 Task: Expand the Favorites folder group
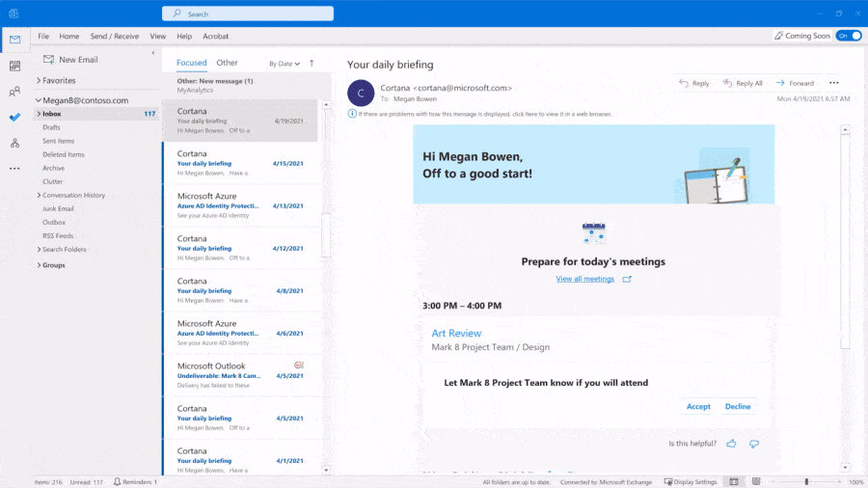(x=39, y=81)
